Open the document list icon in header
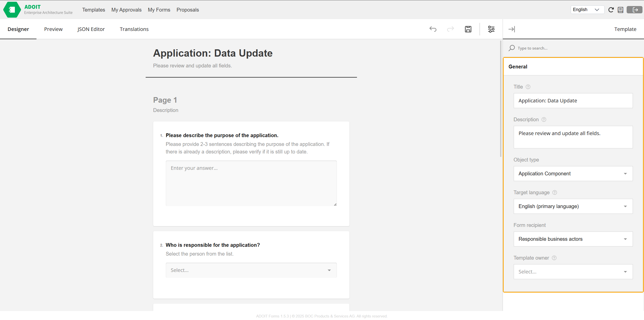Image resolution: width=644 pixels, height=320 pixels. [620, 10]
